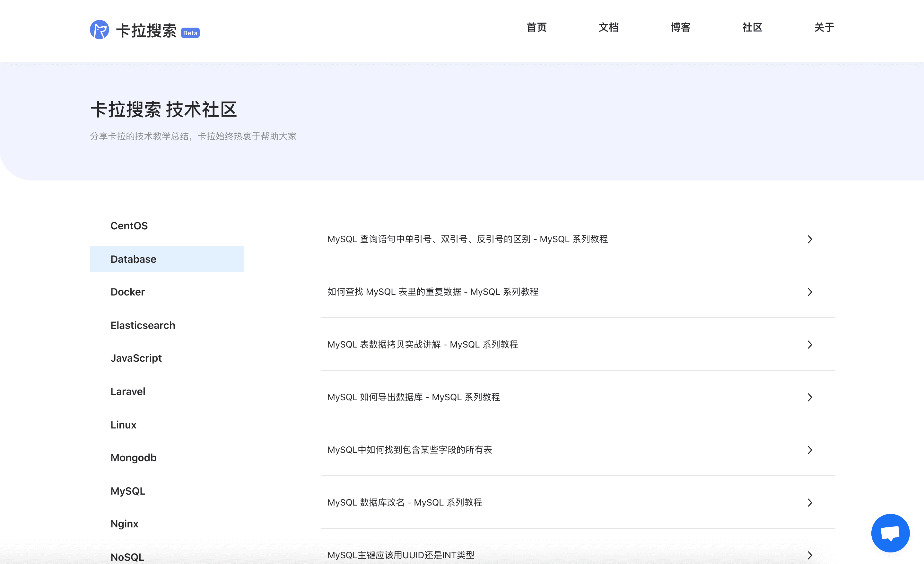This screenshot has width=924, height=564.
Task: Open the chat bubble widget
Action: pos(890,533)
